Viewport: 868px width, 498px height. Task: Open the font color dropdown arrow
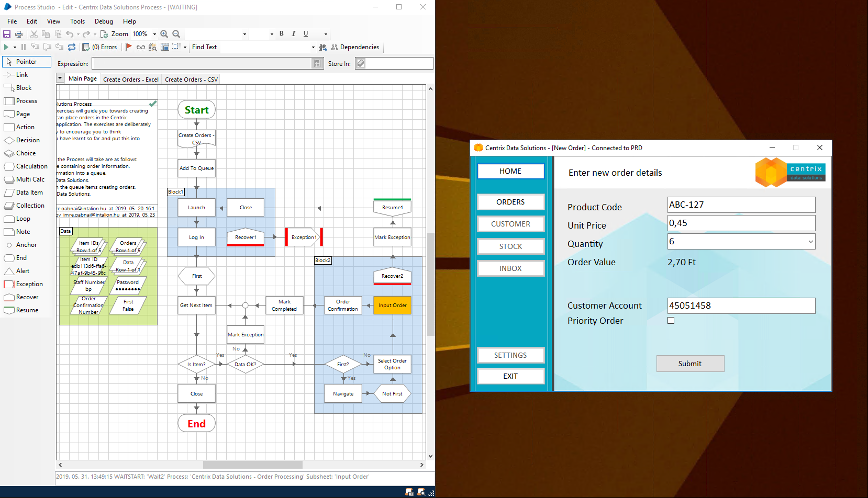pyautogui.click(x=326, y=34)
